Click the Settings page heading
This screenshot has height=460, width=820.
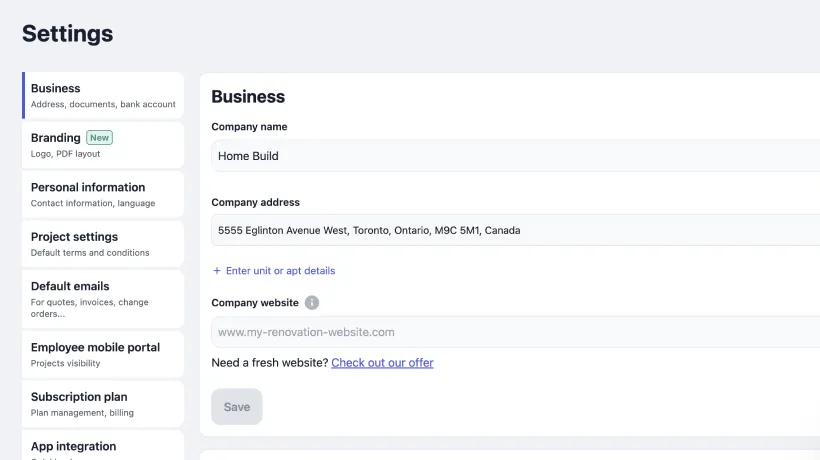(x=67, y=33)
